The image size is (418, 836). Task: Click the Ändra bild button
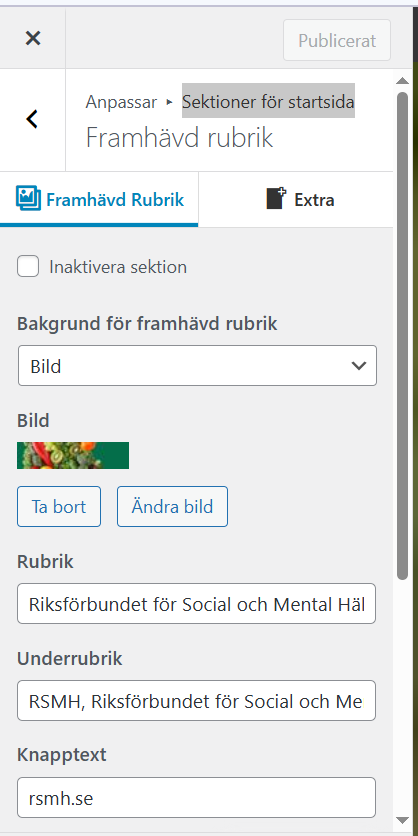tap(172, 507)
